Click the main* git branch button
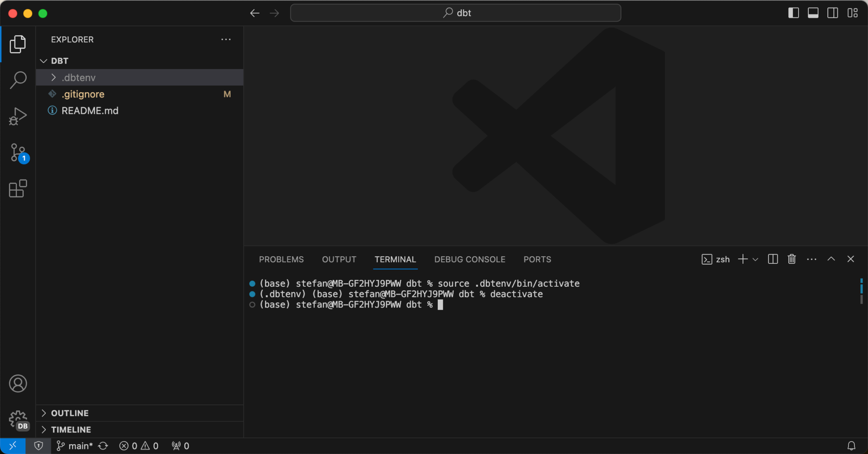Viewport: 868px width, 454px height. [x=75, y=446]
